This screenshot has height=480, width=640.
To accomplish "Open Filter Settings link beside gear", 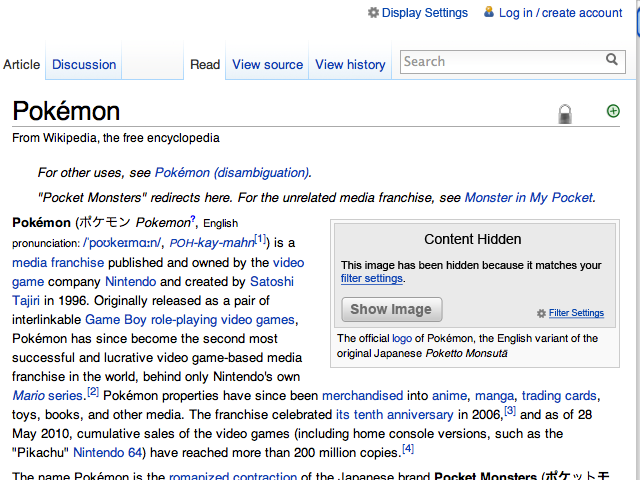I will pyautogui.click(x=576, y=313).
